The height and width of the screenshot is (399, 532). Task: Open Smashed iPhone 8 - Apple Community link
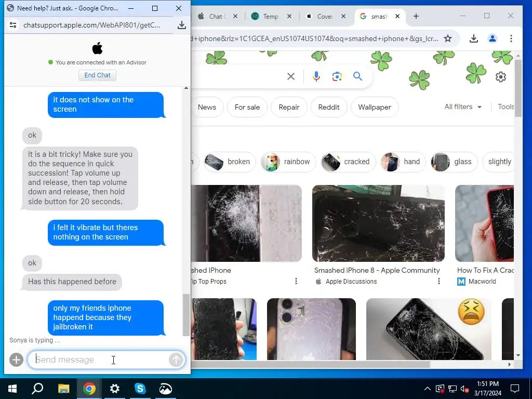pos(377,270)
